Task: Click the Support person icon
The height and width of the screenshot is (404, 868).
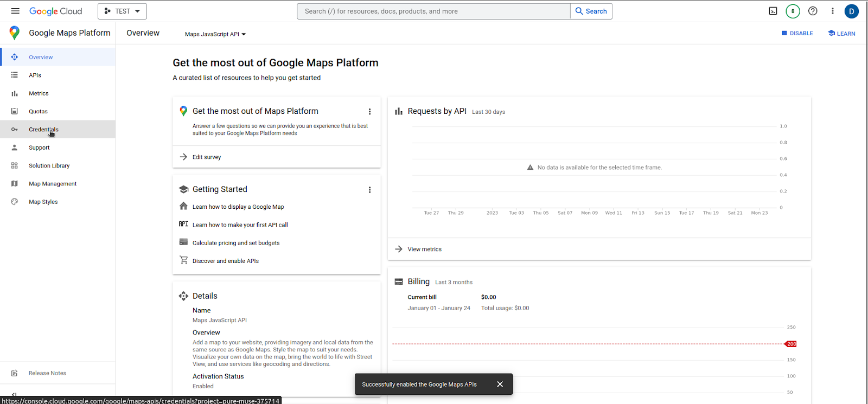Action: (15, 148)
